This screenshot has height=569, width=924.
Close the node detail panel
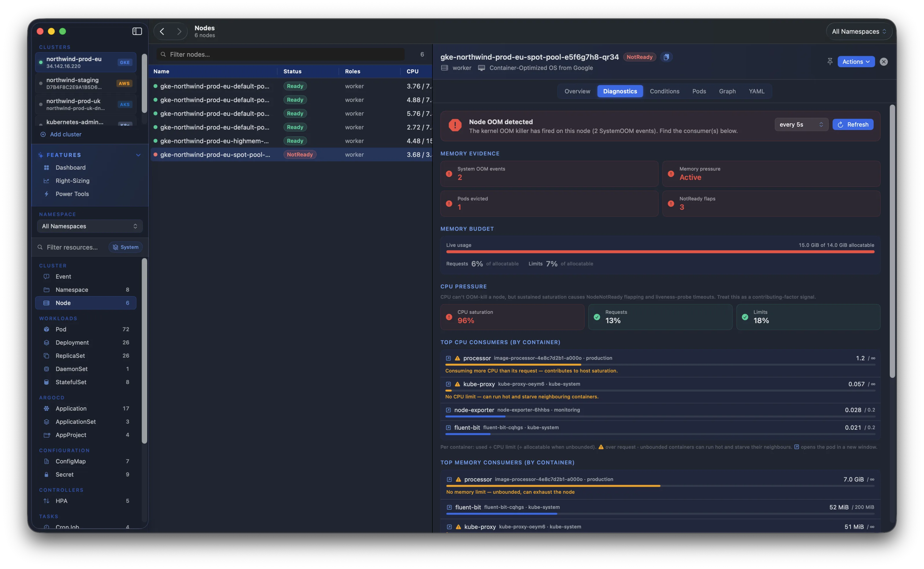[883, 62]
